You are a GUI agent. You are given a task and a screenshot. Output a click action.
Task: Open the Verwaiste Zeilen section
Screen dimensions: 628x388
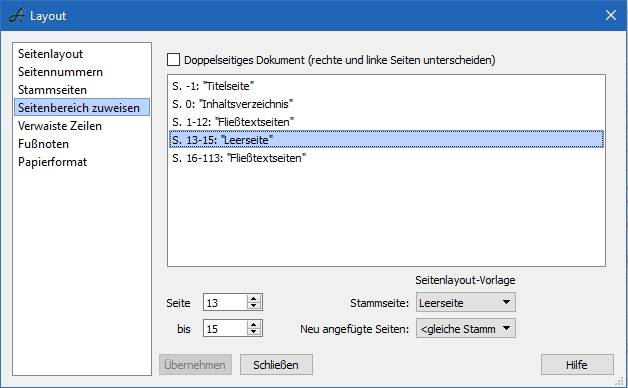tap(60, 126)
